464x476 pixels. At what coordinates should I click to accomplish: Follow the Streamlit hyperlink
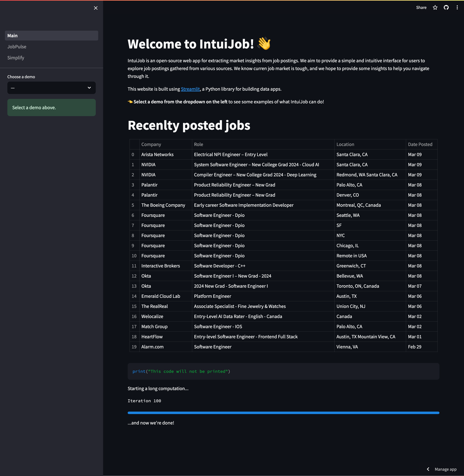(190, 89)
